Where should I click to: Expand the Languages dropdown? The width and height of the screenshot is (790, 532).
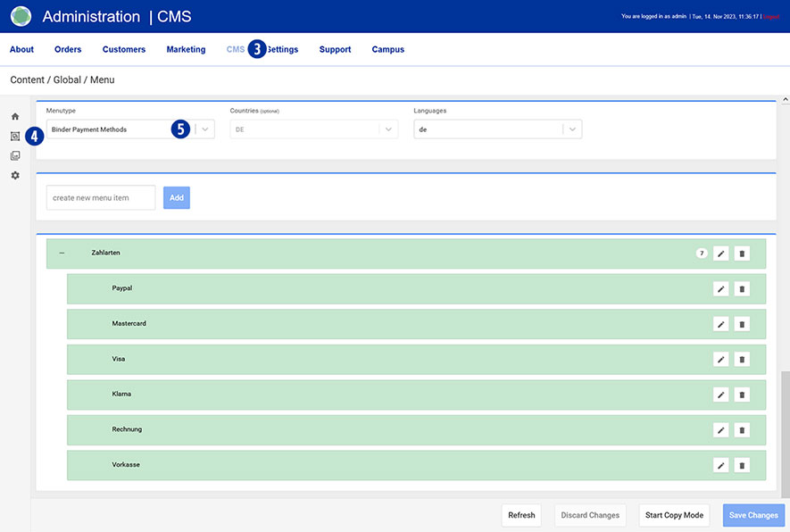[572, 129]
